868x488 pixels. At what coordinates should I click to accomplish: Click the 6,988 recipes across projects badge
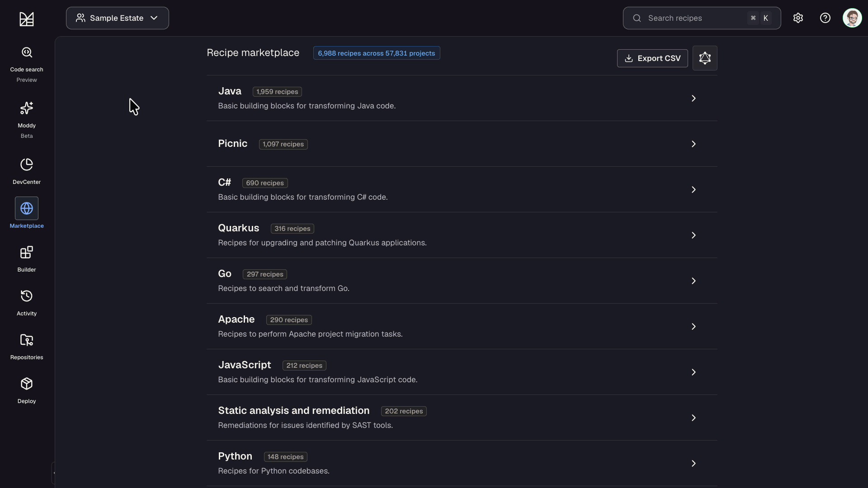[377, 53]
